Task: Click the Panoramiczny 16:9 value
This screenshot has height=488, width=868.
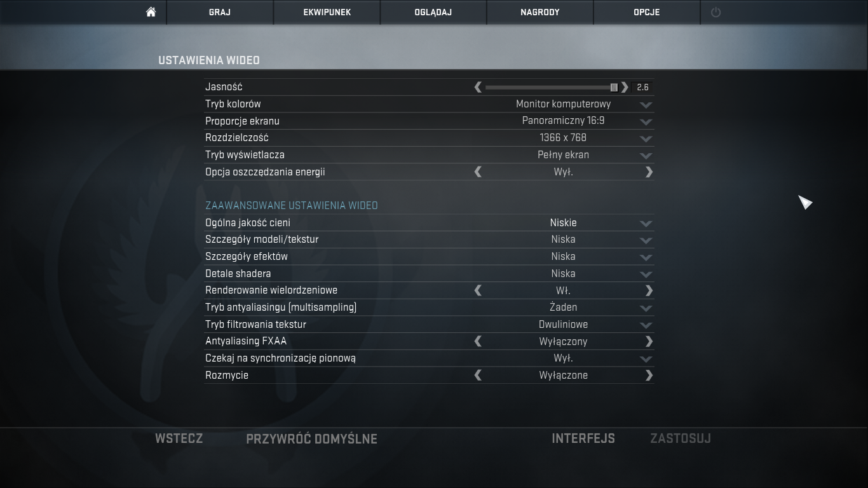Action: 563,121
